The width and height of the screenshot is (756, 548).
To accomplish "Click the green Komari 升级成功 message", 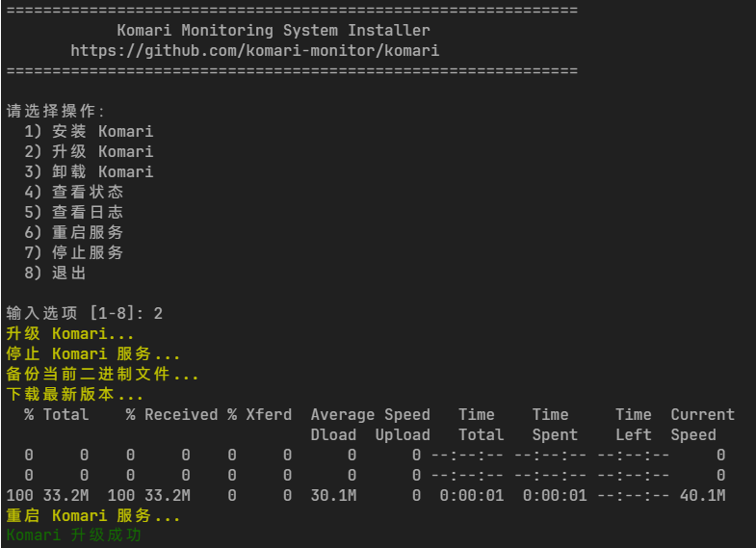I will coord(74,535).
